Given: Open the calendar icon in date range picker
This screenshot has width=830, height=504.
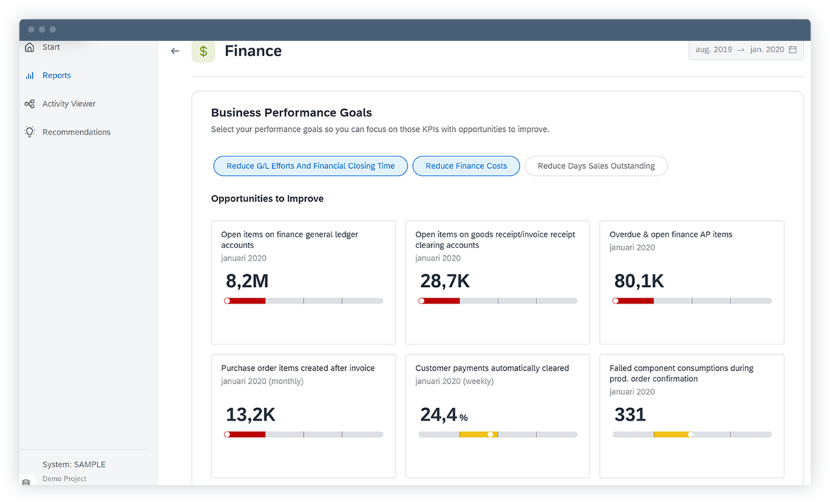Looking at the screenshot, I should (x=793, y=49).
